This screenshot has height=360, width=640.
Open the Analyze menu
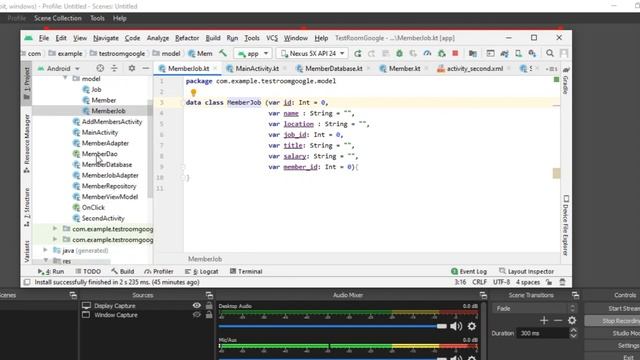pos(158,38)
